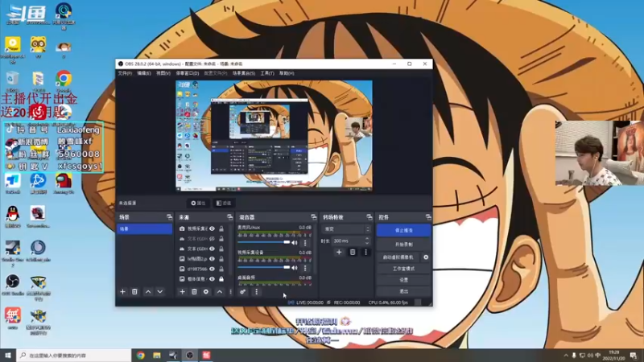Viewport: 644px width, 362px height.
Task: Open the 编辑(E) menu
Action: (144, 73)
